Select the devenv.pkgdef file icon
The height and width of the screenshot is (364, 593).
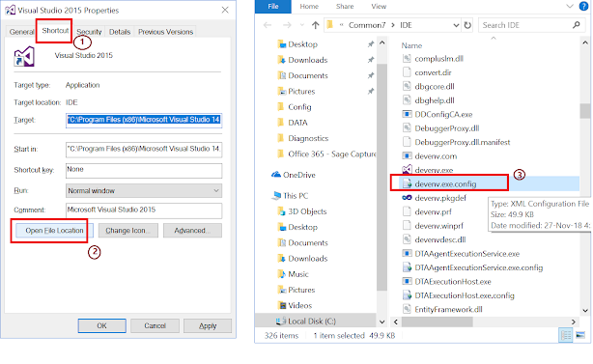coord(407,198)
